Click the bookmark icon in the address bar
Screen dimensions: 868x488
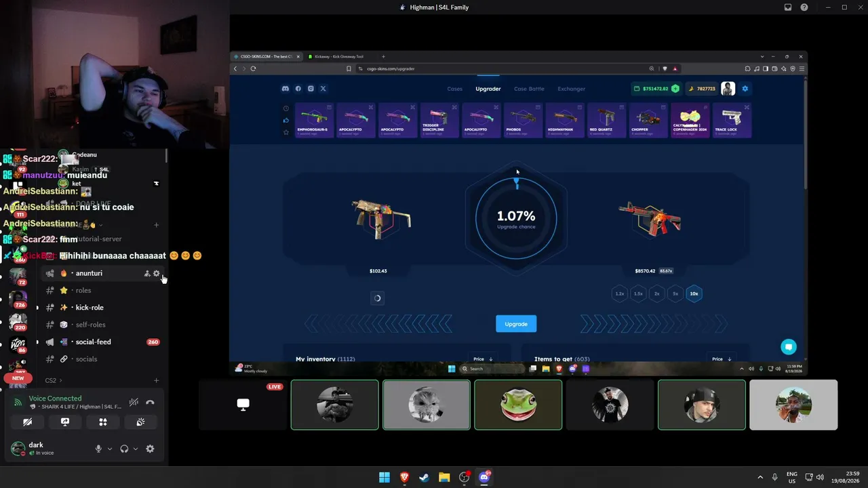coord(349,68)
